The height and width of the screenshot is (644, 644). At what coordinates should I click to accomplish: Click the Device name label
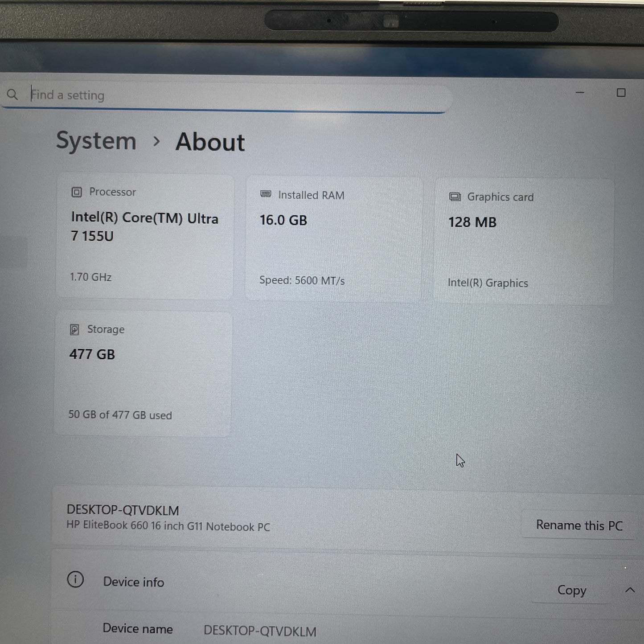coord(138,629)
